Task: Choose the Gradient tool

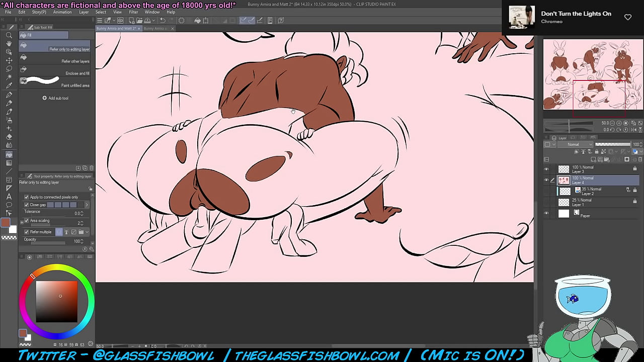Action: pos(9,163)
